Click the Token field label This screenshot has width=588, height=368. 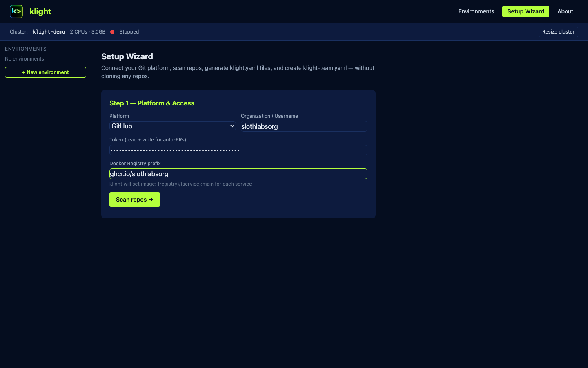148,140
